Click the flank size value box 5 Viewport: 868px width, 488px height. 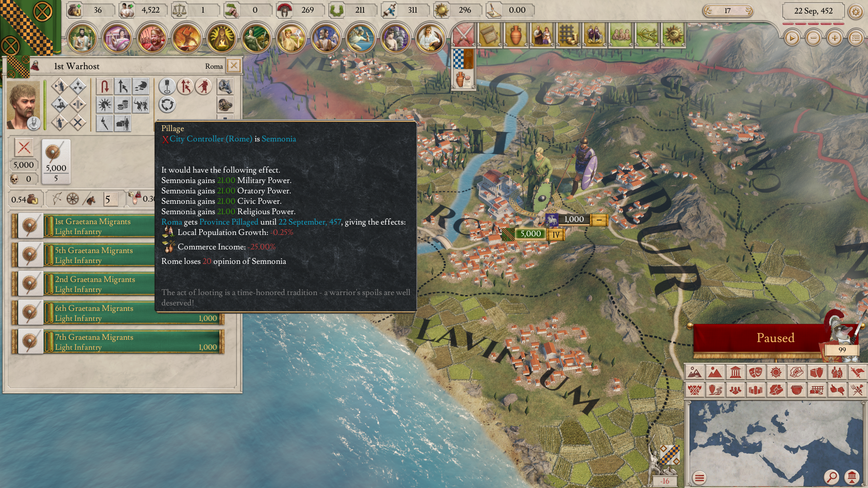click(111, 199)
